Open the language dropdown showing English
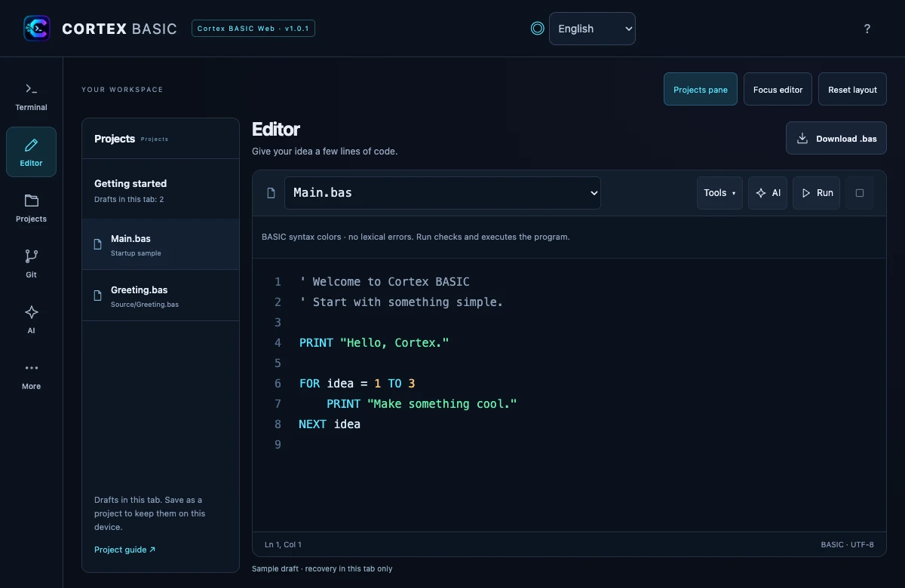 [x=592, y=29]
